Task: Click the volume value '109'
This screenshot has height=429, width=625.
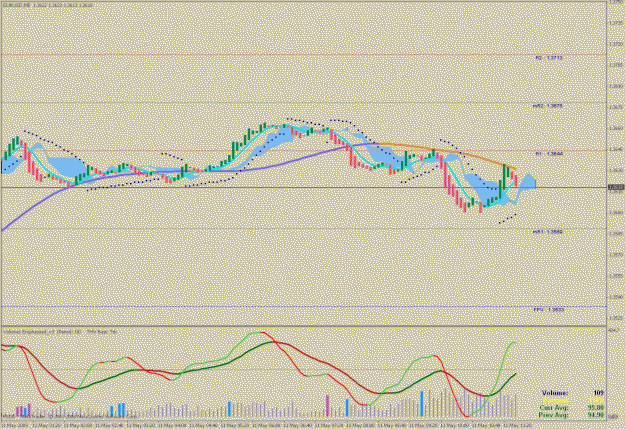Action: (599, 393)
